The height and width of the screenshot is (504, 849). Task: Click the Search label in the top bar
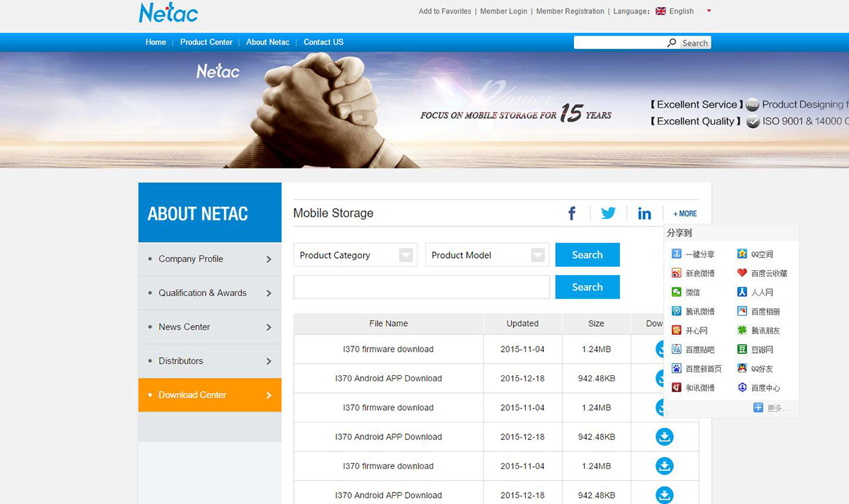[x=695, y=42]
